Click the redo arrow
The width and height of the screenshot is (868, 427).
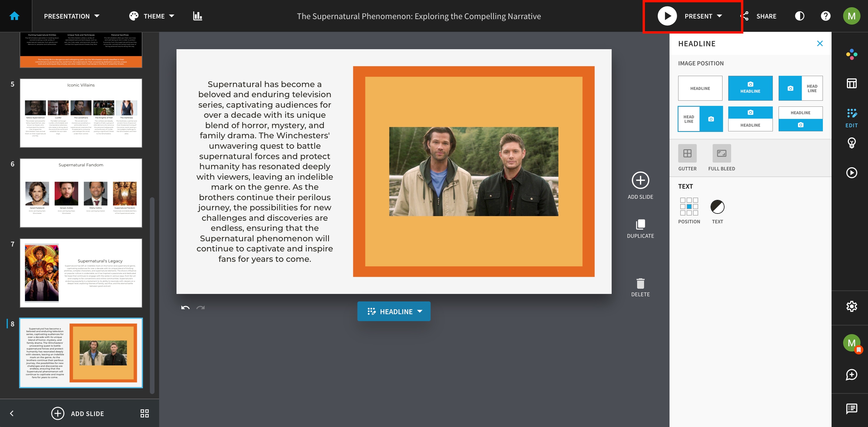click(x=201, y=307)
